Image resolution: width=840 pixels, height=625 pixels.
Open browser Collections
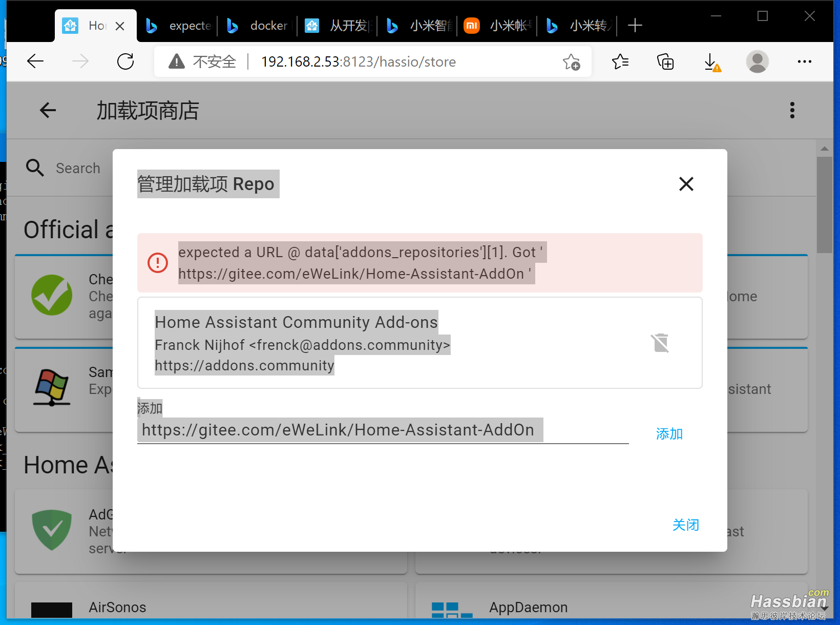[x=665, y=62]
